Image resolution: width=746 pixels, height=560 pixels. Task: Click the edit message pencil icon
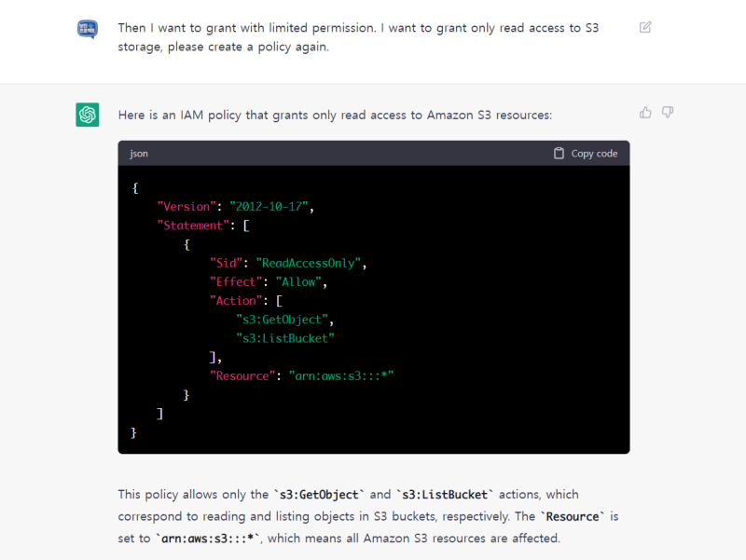tap(645, 27)
